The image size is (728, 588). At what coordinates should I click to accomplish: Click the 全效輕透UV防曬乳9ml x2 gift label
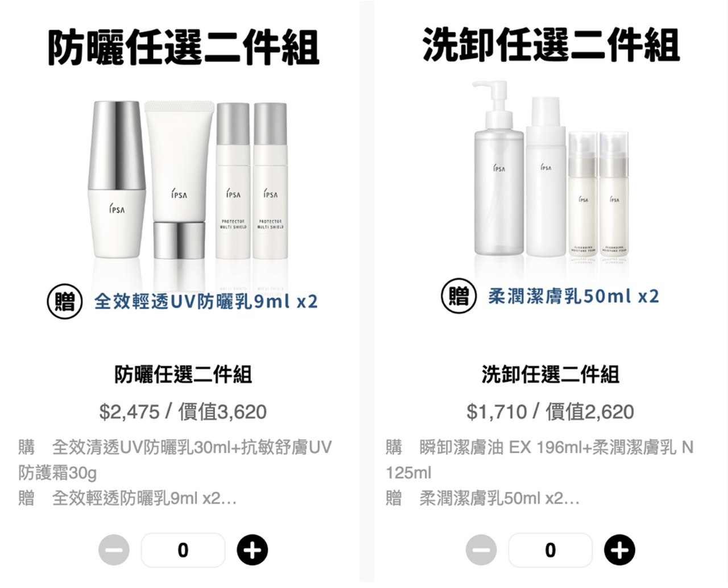click(206, 301)
